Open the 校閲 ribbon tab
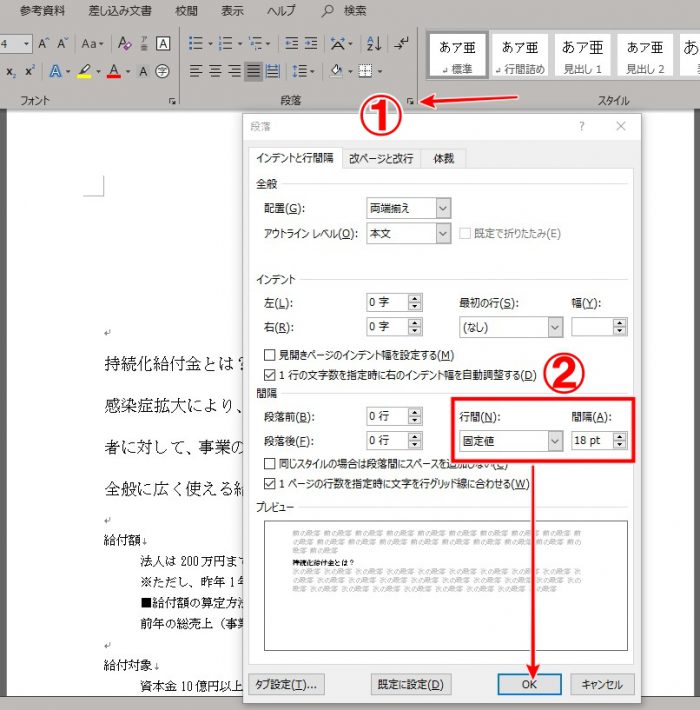Screen dimensions: 700x710 tap(186, 10)
